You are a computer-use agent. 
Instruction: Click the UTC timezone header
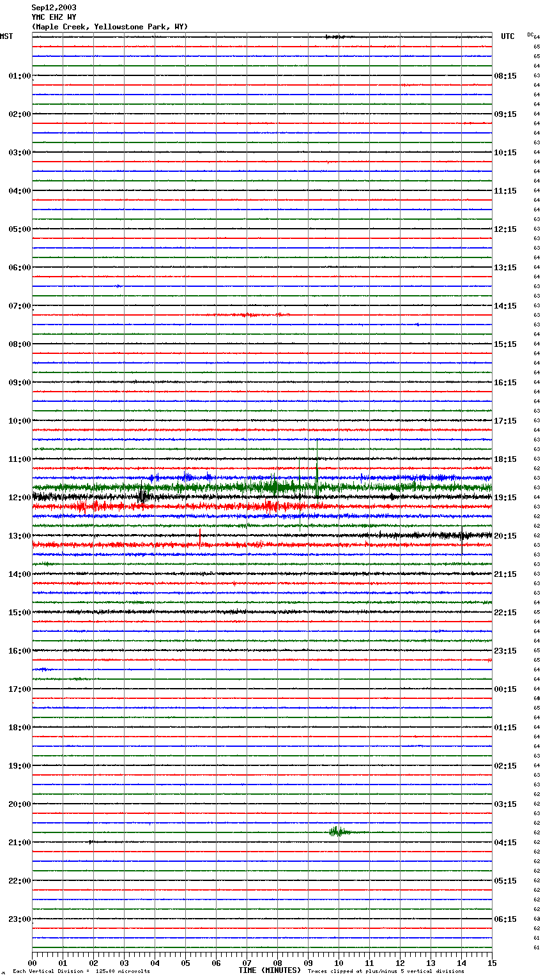[508, 36]
